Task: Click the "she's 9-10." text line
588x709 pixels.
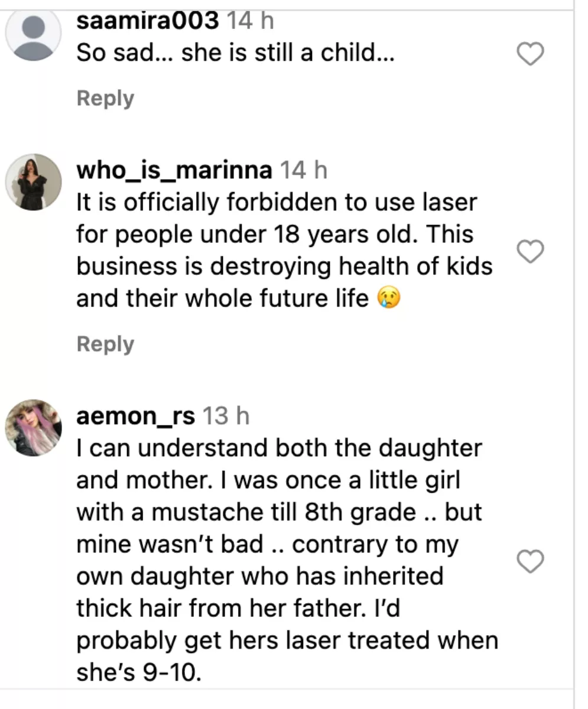Action: tap(138, 673)
